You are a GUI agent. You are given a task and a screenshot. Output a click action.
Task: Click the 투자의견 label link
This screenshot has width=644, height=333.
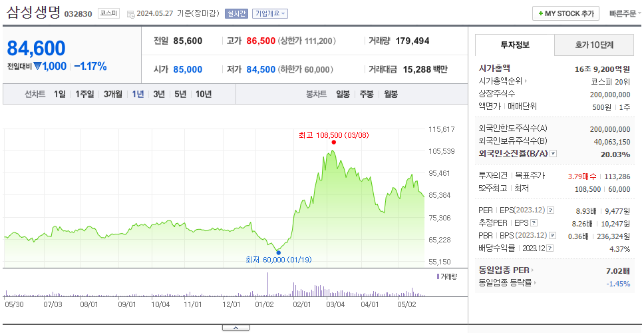(493, 176)
